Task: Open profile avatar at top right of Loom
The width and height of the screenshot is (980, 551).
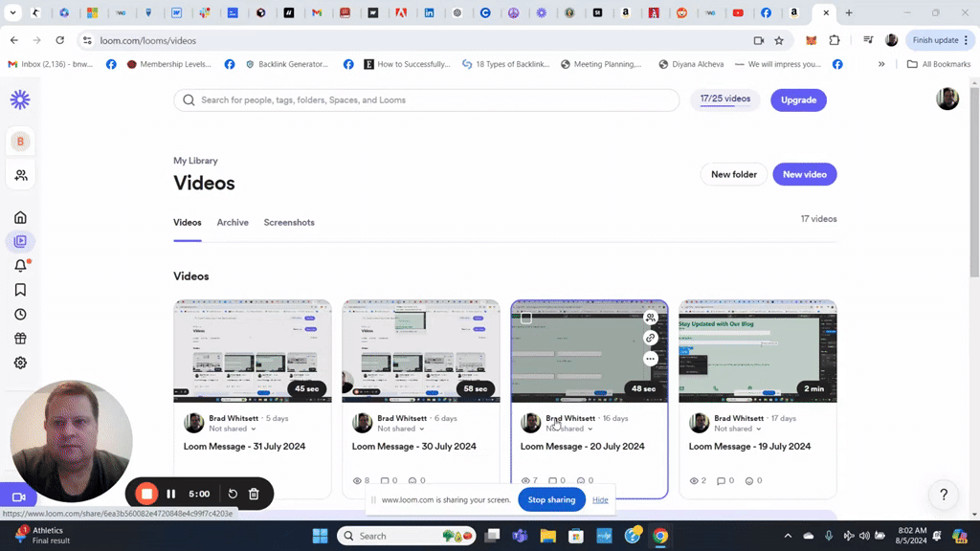Action: (x=947, y=99)
